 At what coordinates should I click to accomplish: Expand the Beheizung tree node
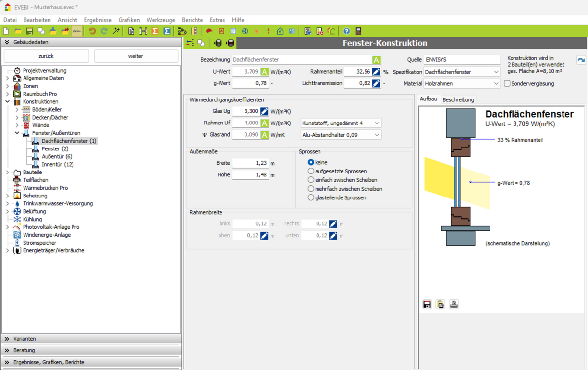[7, 196]
